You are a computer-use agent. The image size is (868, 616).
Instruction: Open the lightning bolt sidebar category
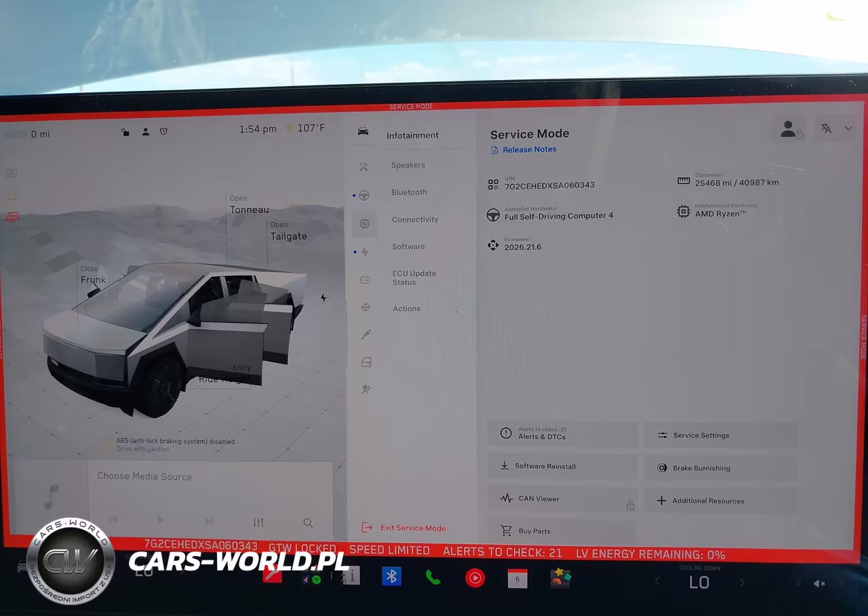pos(365,252)
